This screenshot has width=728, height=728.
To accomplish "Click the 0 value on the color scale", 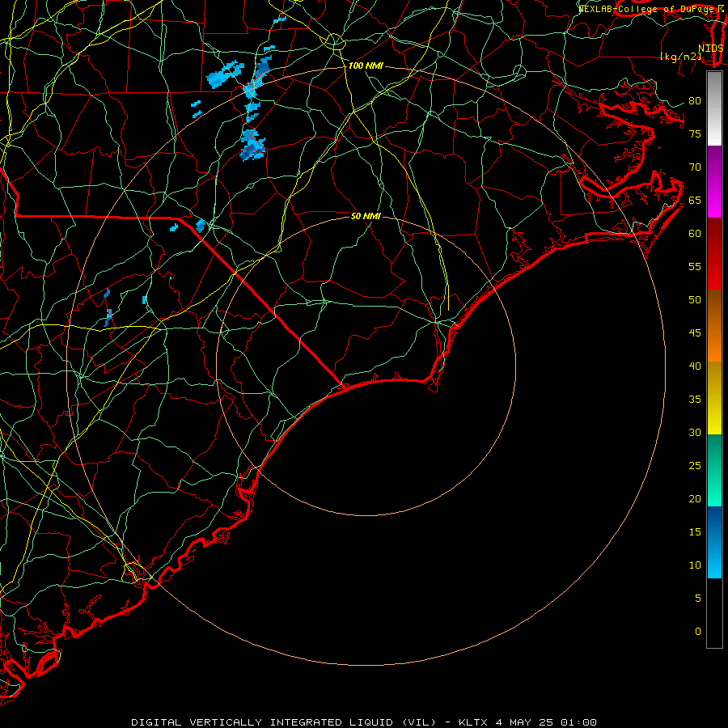I will pyautogui.click(x=698, y=632).
